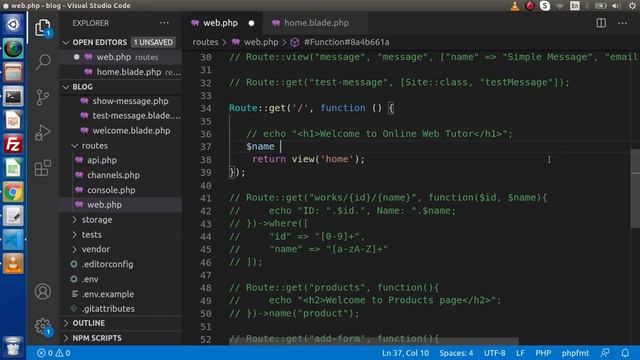Viewport: 640px width, 360px height.
Task: Open the Explorer view in activity bar
Action: click(x=43, y=28)
